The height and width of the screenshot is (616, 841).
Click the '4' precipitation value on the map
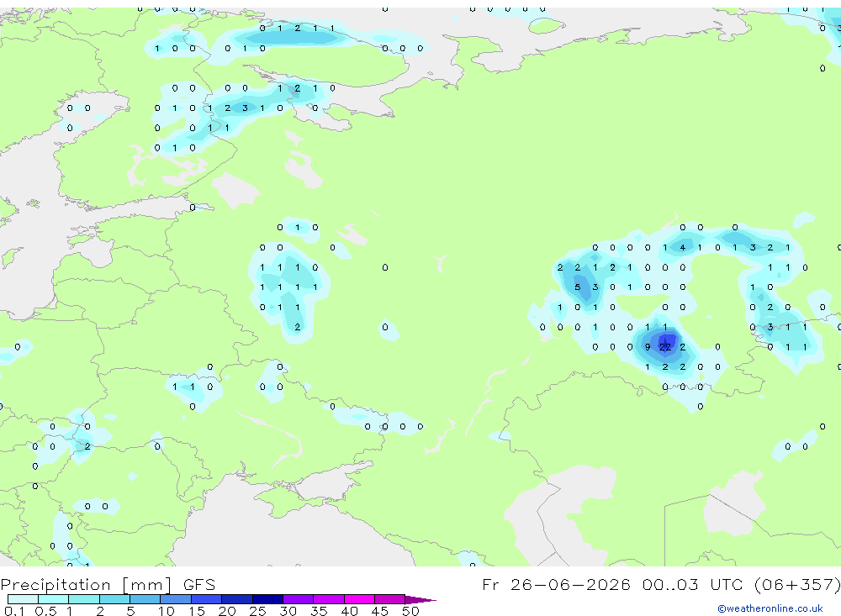[x=683, y=247]
